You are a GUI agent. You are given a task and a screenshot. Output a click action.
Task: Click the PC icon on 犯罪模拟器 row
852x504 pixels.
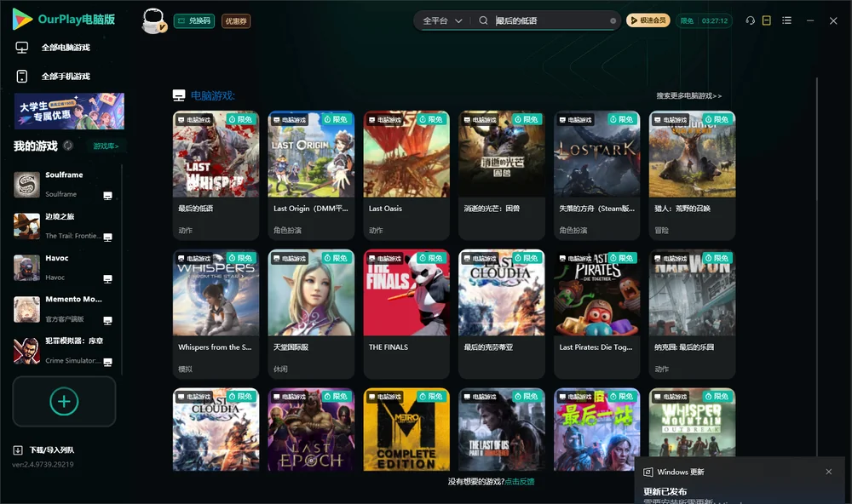[107, 362]
